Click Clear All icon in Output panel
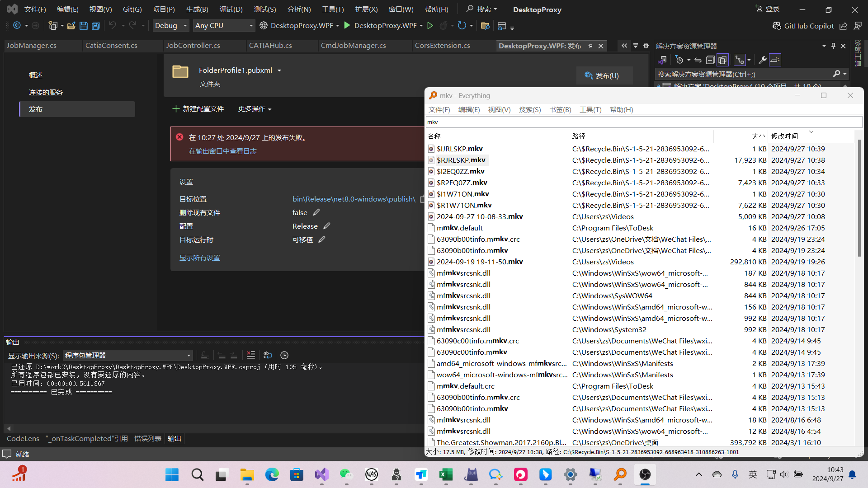The height and width of the screenshot is (488, 868). coord(251,355)
